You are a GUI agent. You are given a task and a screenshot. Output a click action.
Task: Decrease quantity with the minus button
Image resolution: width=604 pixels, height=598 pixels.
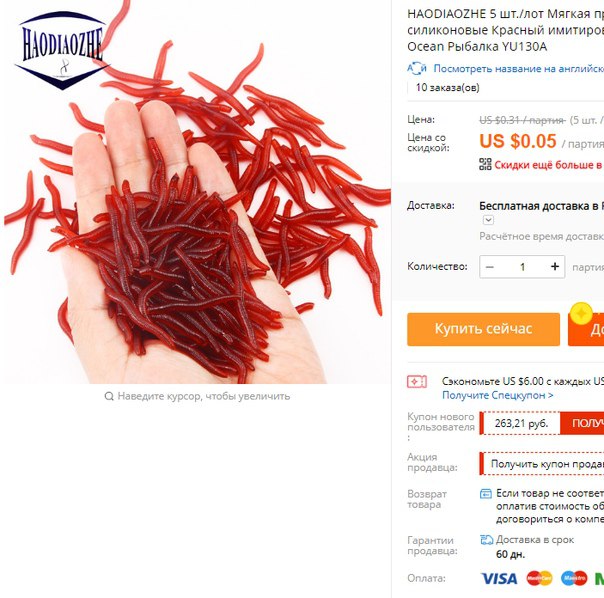[x=490, y=267]
